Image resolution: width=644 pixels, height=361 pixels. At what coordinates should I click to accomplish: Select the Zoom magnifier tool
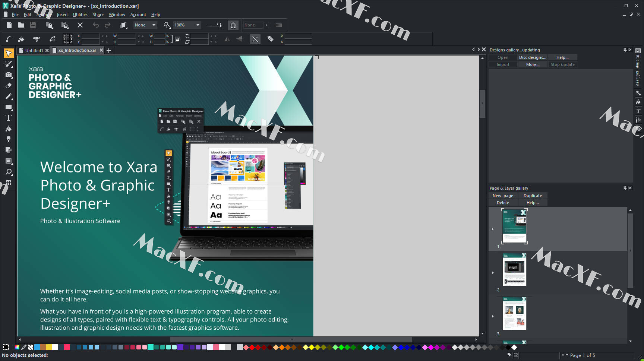pos(9,172)
